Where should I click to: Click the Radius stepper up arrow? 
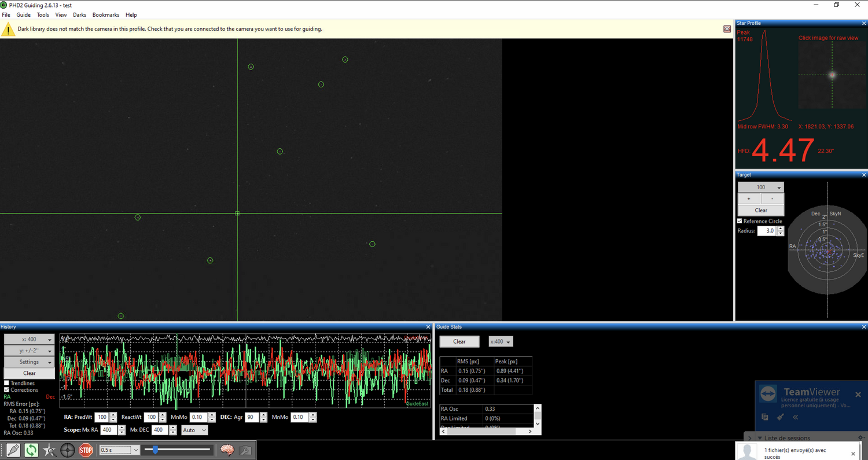[781, 229]
